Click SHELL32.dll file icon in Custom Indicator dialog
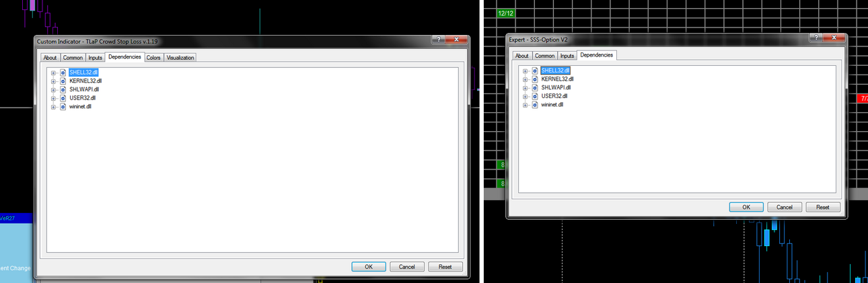Image resolution: width=868 pixels, height=283 pixels. (63, 72)
